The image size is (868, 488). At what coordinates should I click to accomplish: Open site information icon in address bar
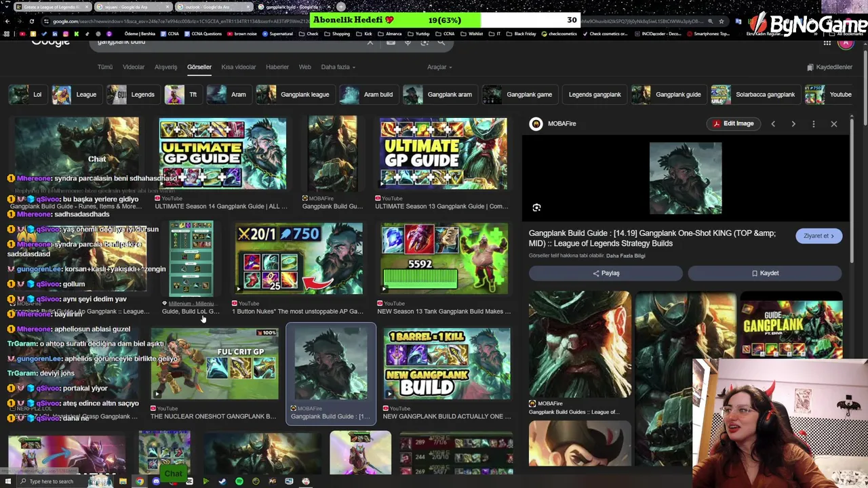[x=47, y=21]
